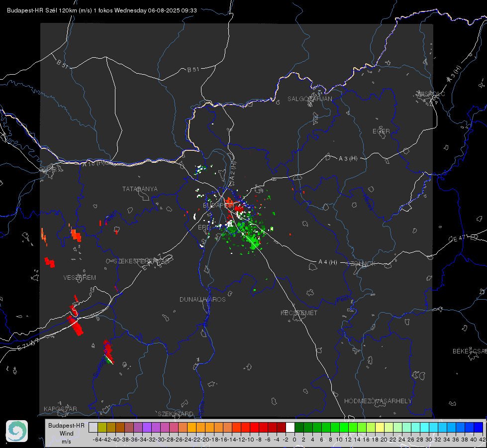Click the teal swirl logo icon

[x=17, y=431]
